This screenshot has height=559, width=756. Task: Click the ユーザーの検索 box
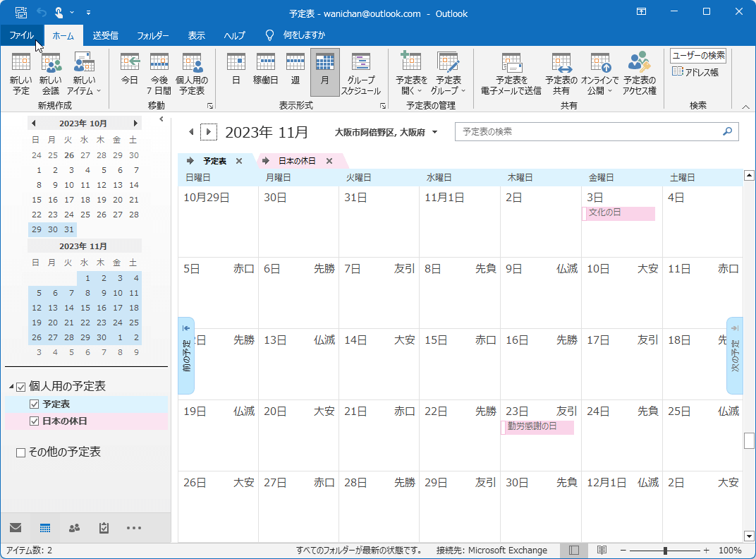point(697,56)
